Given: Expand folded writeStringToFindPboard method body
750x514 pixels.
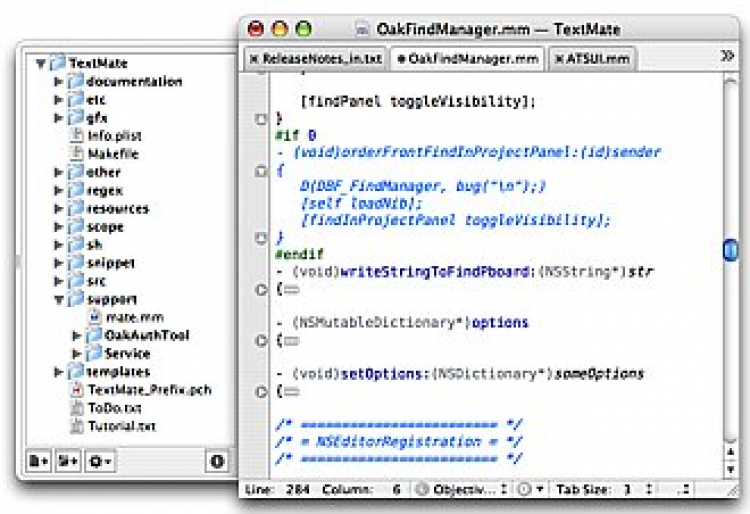Looking at the screenshot, I should (261, 290).
